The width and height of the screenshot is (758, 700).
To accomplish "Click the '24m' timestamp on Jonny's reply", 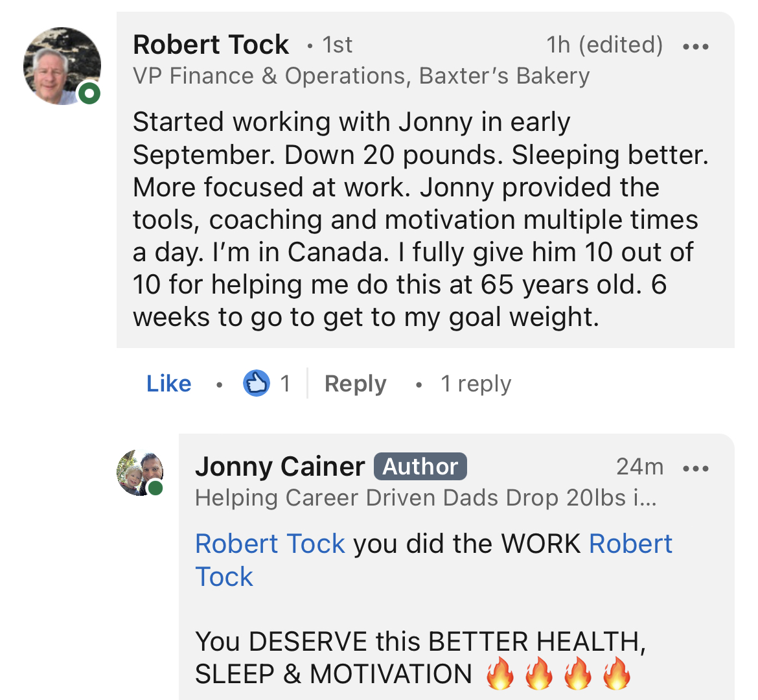I will pyautogui.click(x=639, y=467).
